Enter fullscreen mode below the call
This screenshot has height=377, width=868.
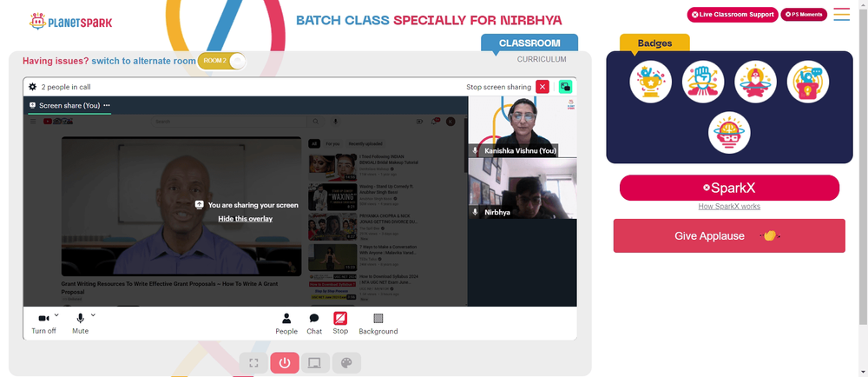[253, 363]
